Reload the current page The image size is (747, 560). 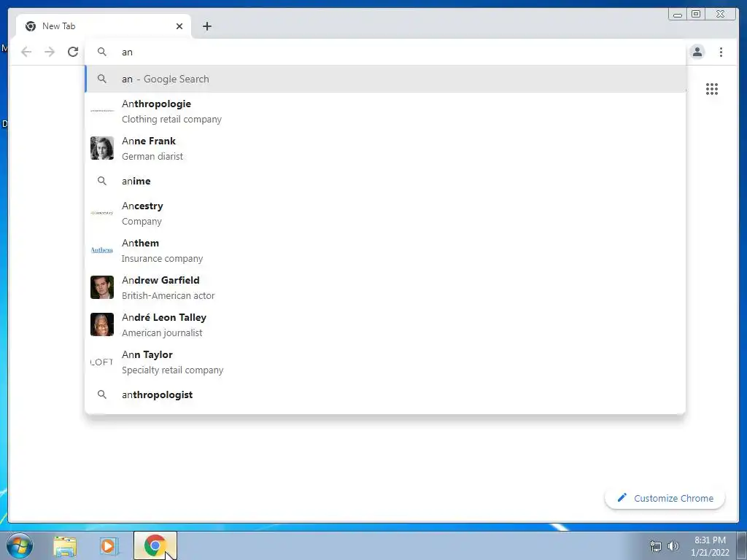pos(73,52)
